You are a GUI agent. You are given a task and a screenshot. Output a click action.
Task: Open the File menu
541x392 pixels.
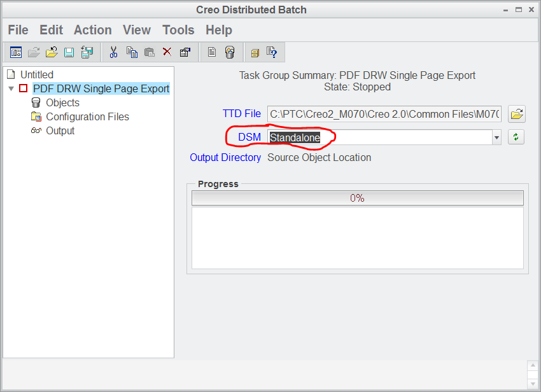pyautogui.click(x=18, y=30)
